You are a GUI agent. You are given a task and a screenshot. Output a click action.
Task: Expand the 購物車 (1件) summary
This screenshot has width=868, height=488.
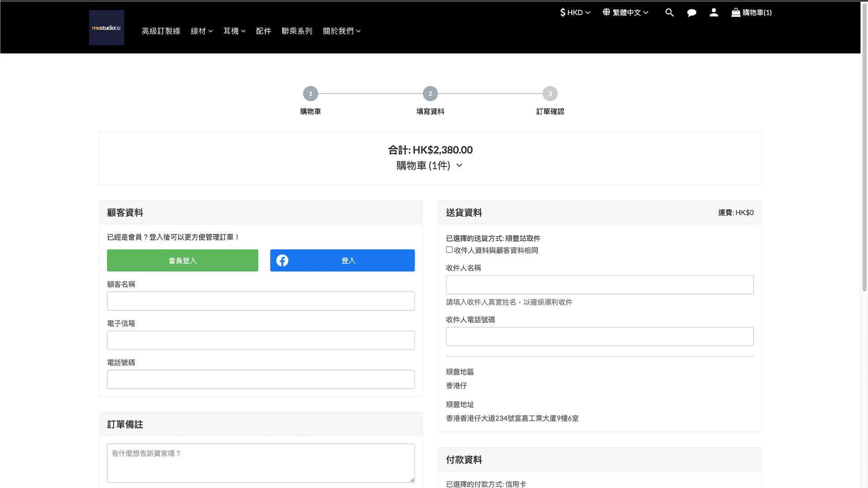click(429, 166)
